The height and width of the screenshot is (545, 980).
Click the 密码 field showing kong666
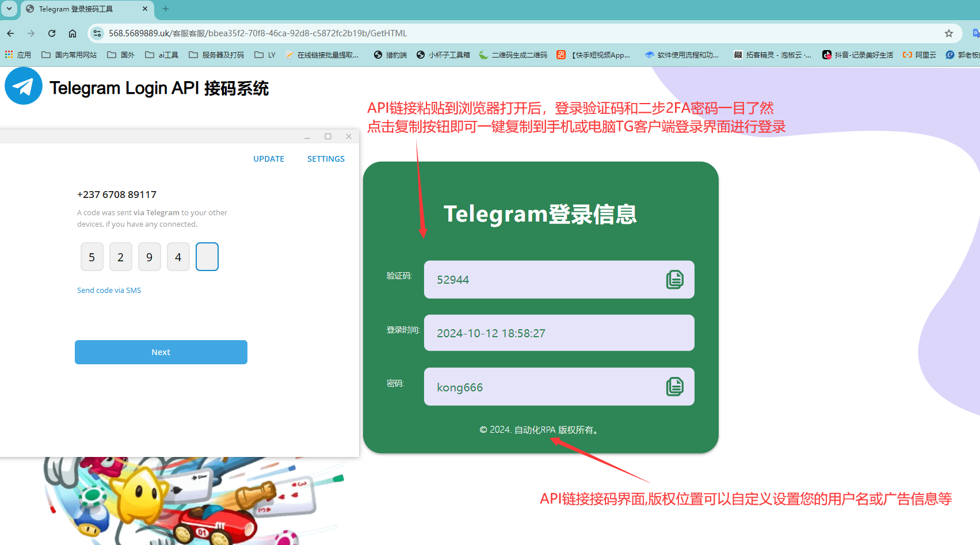[559, 387]
